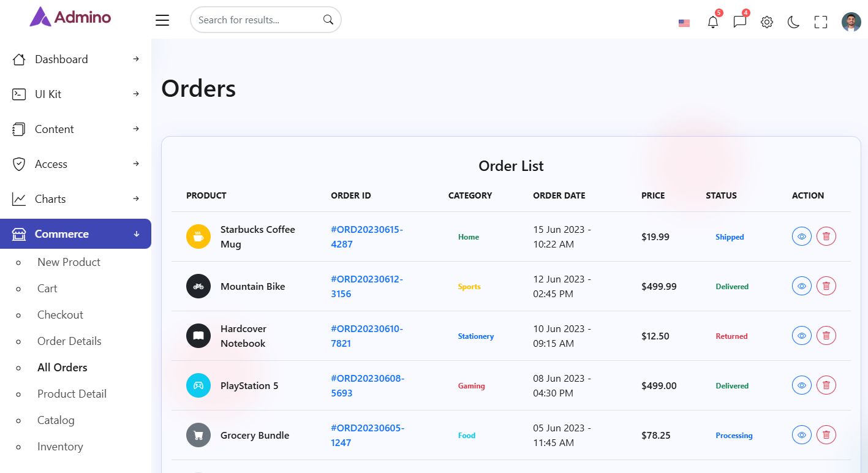This screenshot has width=868, height=473.
Task: Click the settings gear icon
Action: (766, 23)
